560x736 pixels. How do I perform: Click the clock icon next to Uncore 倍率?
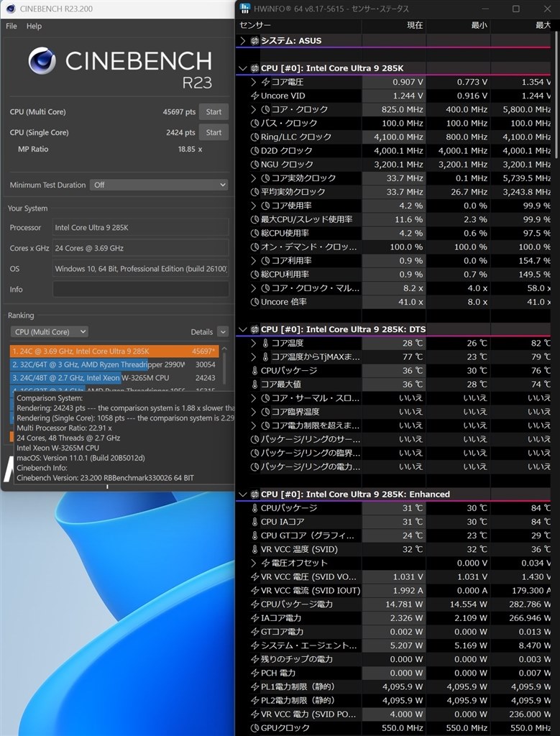(x=255, y=302)
